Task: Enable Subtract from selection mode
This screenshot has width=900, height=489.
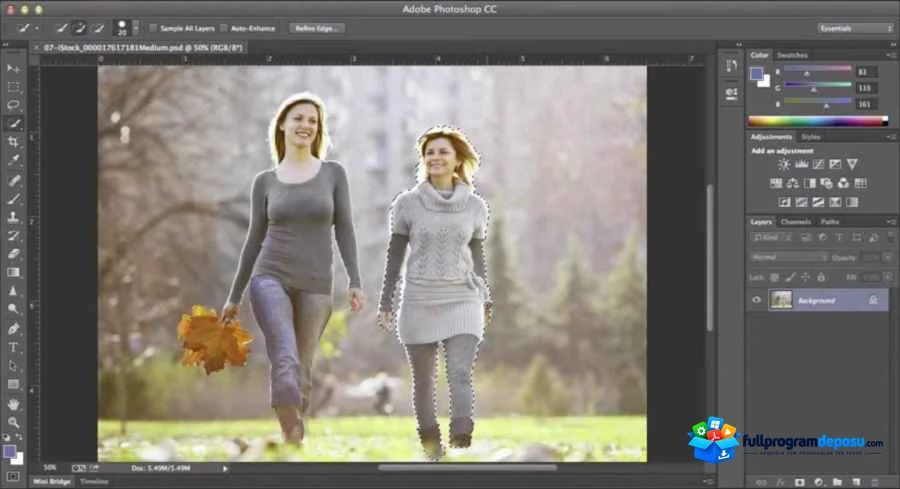Action: pos(98,28)
